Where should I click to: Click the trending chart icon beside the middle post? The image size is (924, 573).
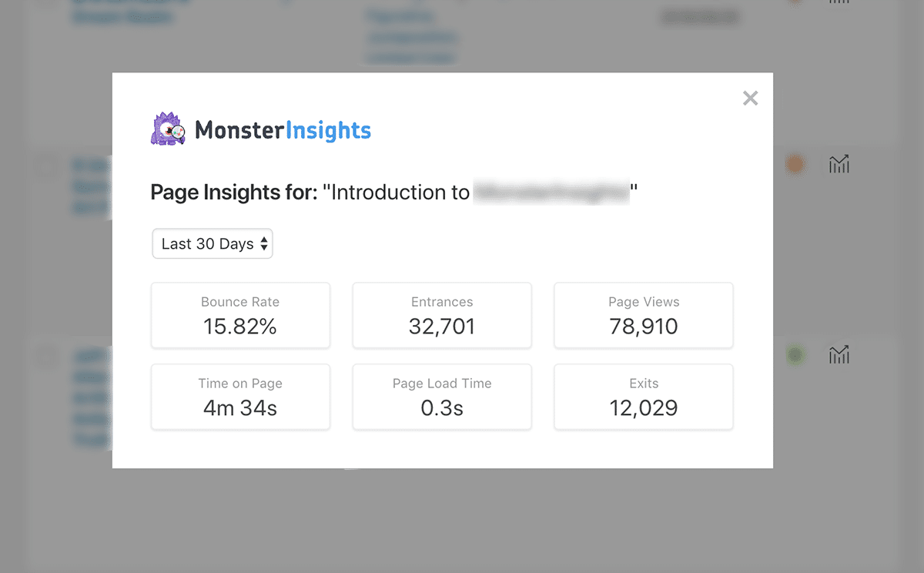pyautogui.click(x=839, y=163)
